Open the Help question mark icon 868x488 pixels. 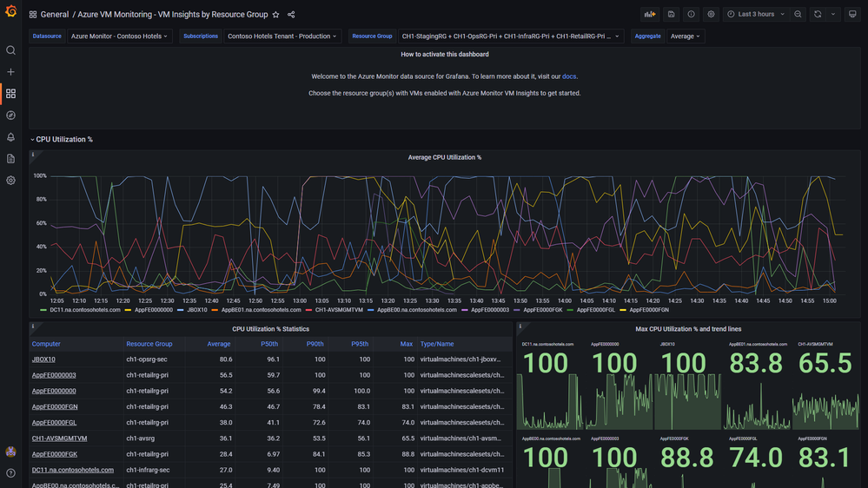(10, 473)
